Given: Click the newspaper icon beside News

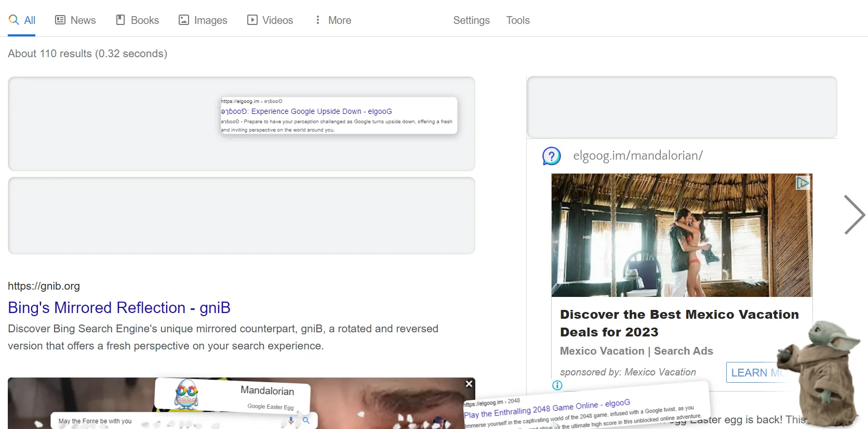Looking at the screenshot, I should click(x=60, y=20).
